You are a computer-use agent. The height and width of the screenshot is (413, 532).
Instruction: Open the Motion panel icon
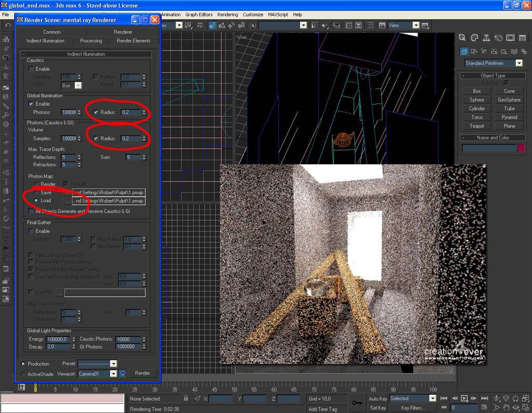(498, 38)
